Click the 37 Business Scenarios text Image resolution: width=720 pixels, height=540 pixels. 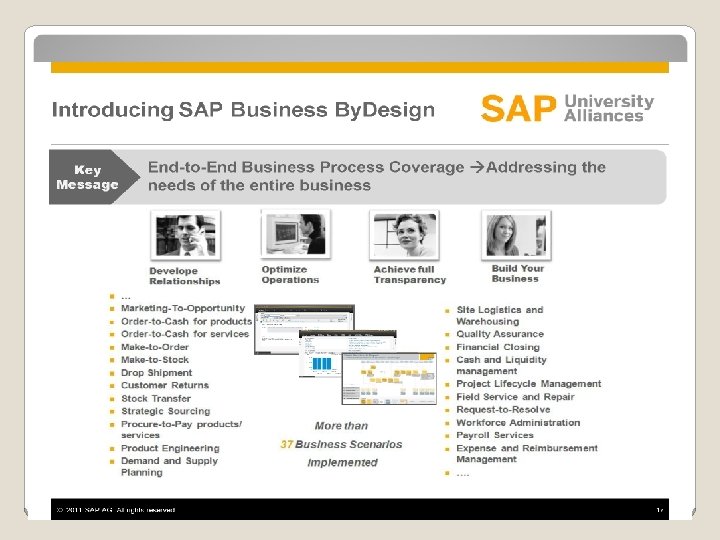(341, 444)
